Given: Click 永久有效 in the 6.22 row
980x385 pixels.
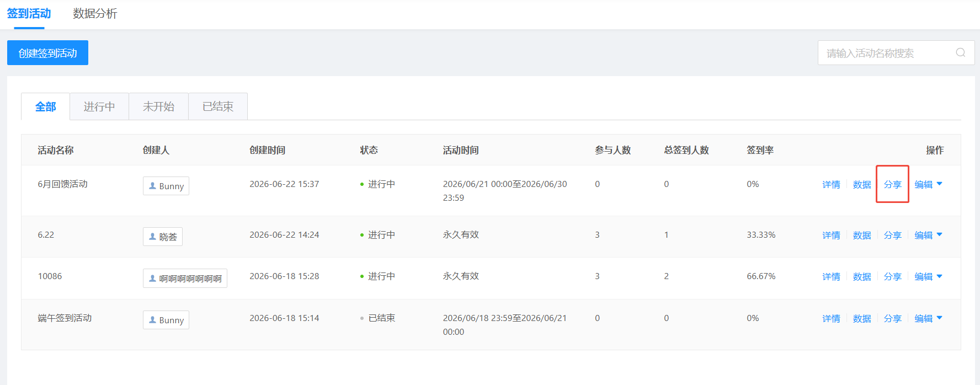Looking at the screenshot, I should coord(461,234).
